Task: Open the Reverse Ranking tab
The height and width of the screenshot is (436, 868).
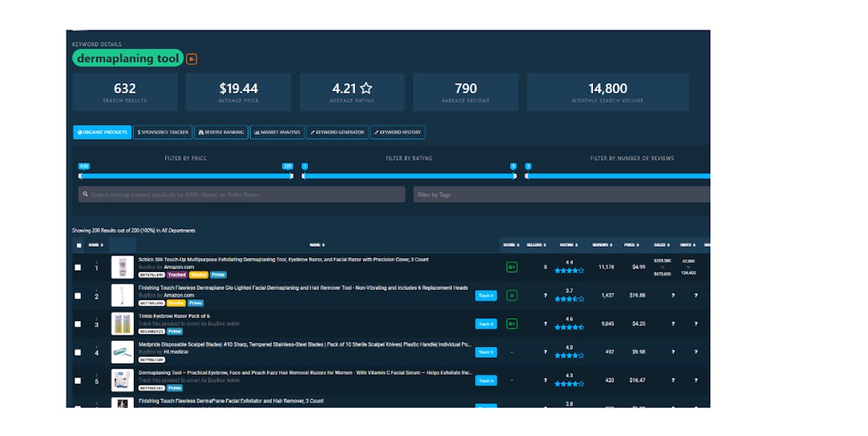Action: tap(221, 132)
